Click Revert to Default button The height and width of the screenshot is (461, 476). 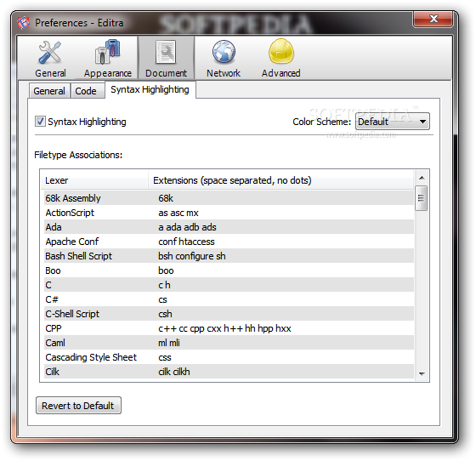78,406
